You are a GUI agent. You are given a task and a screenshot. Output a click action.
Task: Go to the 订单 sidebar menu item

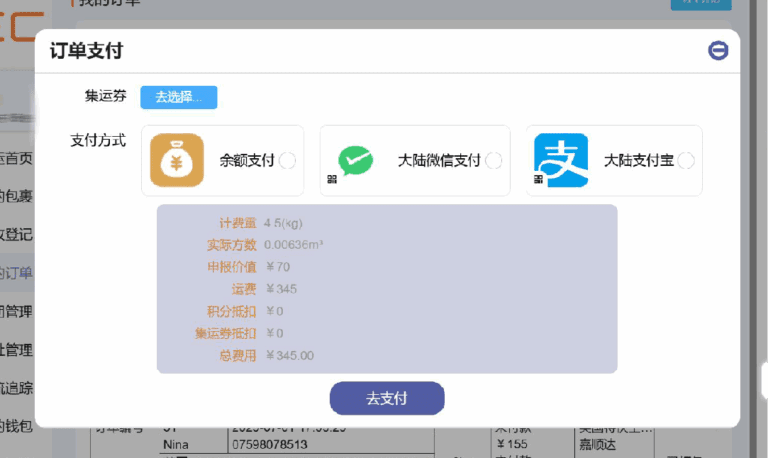[x=16, y=272]
